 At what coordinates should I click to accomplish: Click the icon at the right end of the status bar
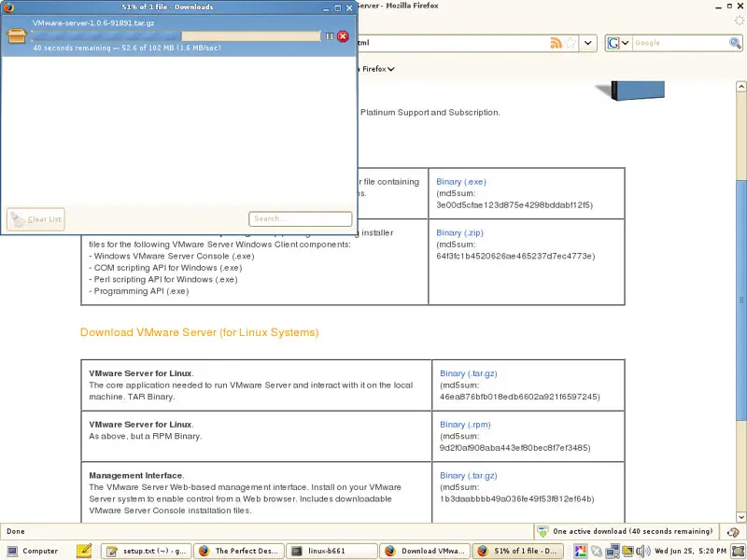[733, 531]
